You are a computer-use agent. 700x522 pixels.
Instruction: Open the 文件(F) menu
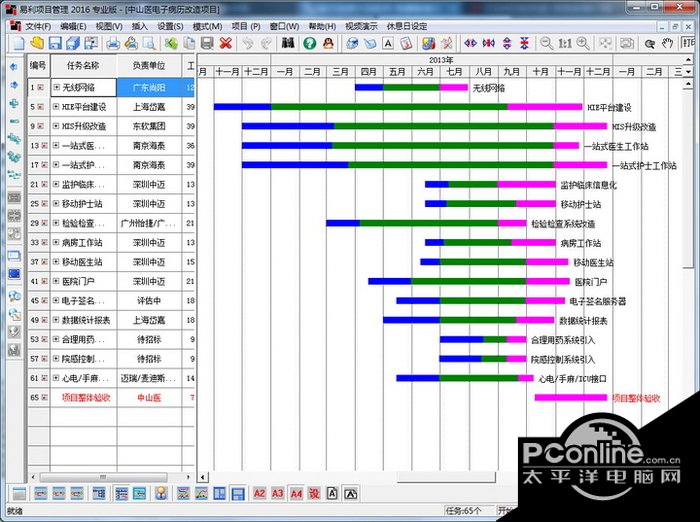click(x=38, y=26)
